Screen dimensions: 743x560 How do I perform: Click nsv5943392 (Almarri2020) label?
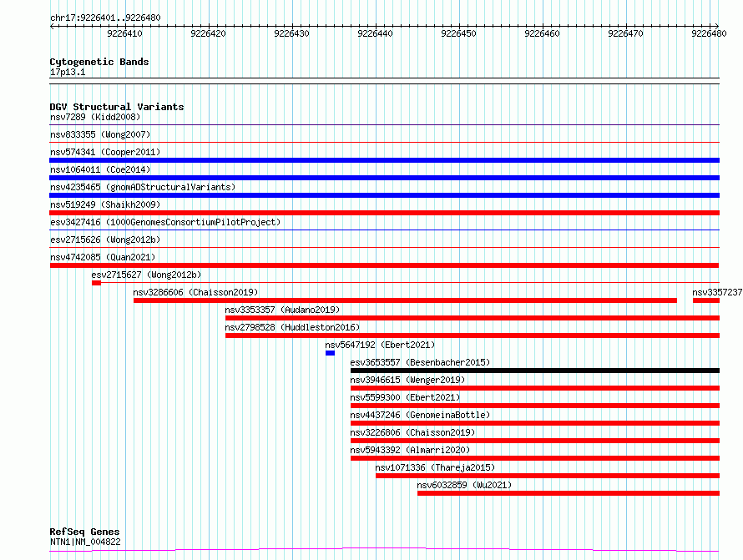click(410, 450)
